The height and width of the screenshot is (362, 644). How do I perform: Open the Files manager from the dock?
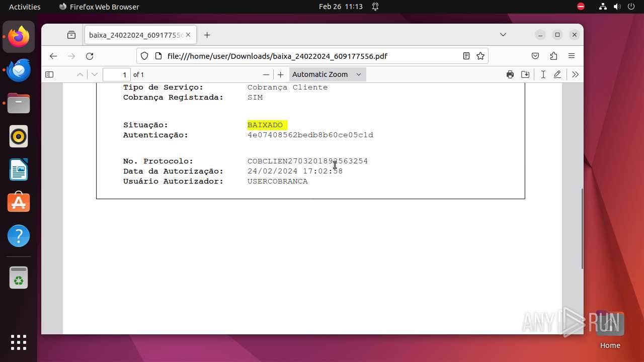pos(19,103)
